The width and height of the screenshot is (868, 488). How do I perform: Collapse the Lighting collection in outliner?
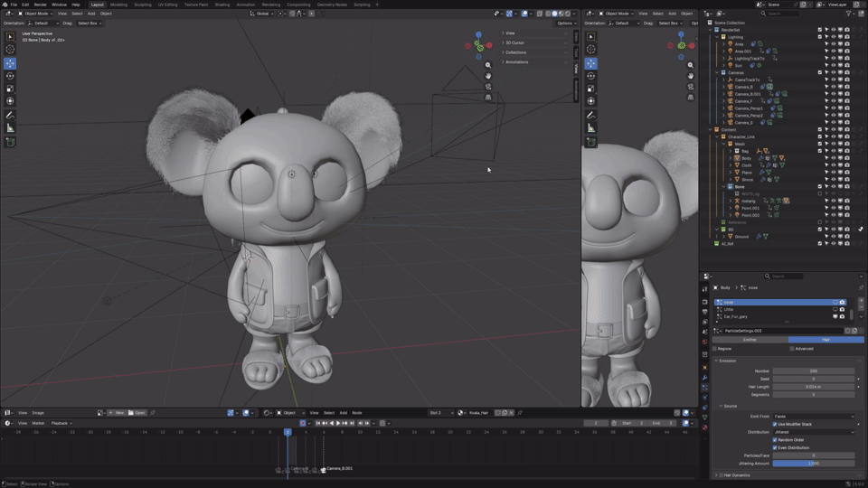coord(717,37)
